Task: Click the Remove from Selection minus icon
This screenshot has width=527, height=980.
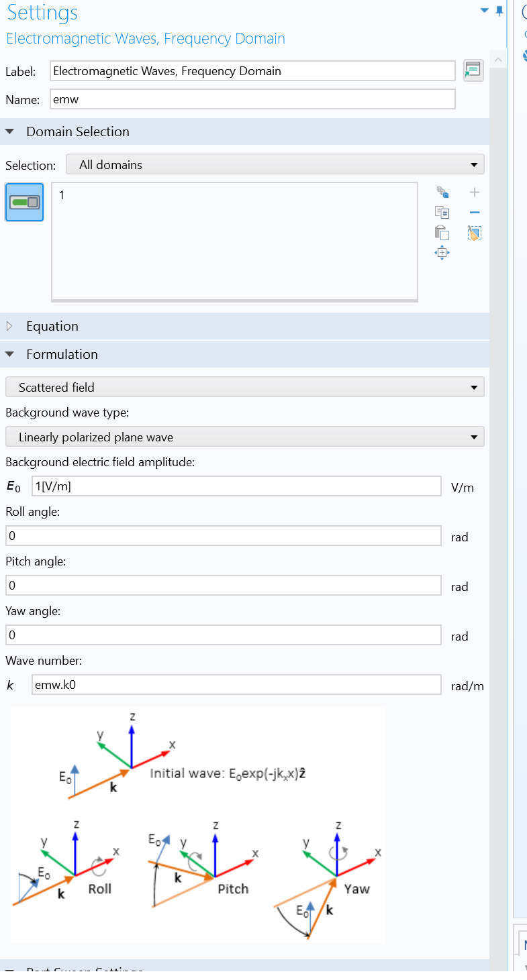Action: coord(475,213)
